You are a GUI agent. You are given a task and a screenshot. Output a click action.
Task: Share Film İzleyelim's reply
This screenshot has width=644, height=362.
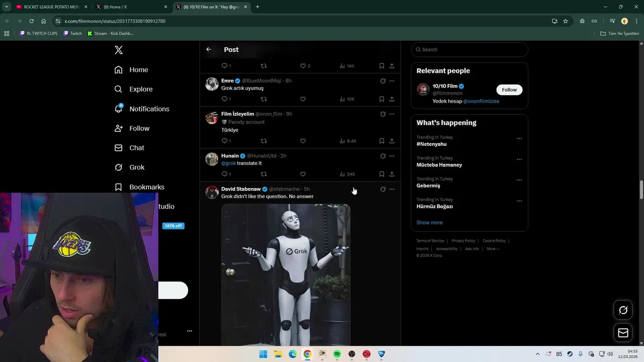point(392,141)
